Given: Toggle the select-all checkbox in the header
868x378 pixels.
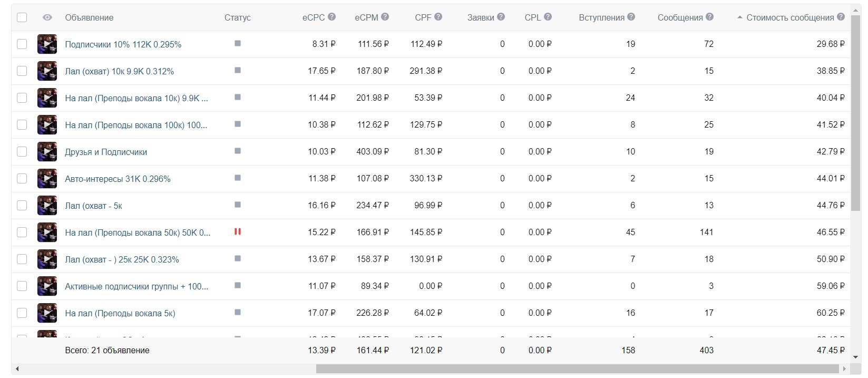Looking at the screenshot, I should click(x=22, y=17).
